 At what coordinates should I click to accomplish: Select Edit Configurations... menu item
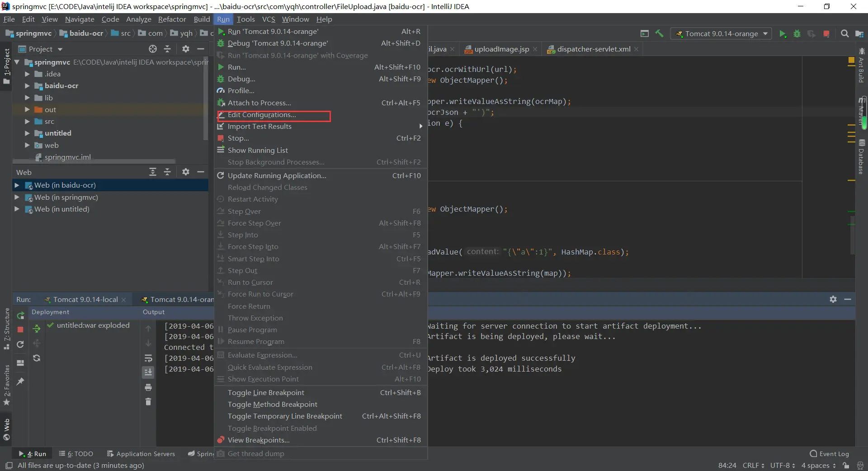pos(321,114)
